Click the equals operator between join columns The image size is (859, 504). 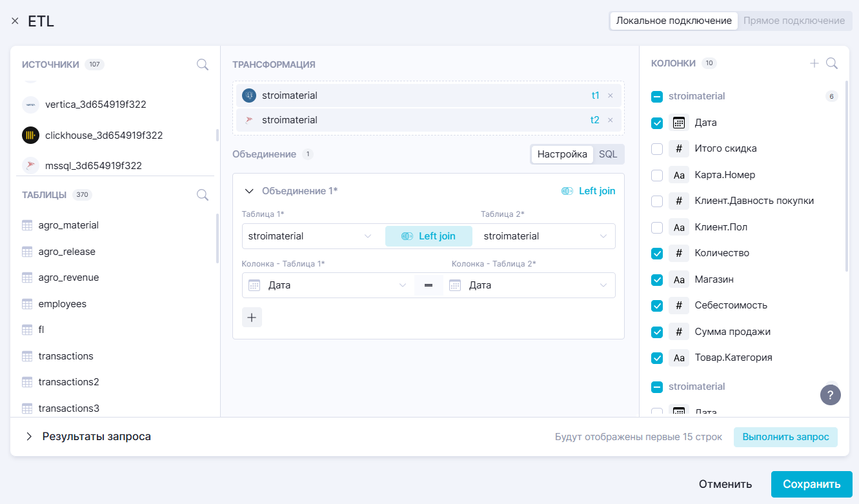pyautogui.click(x=429, y=285)
